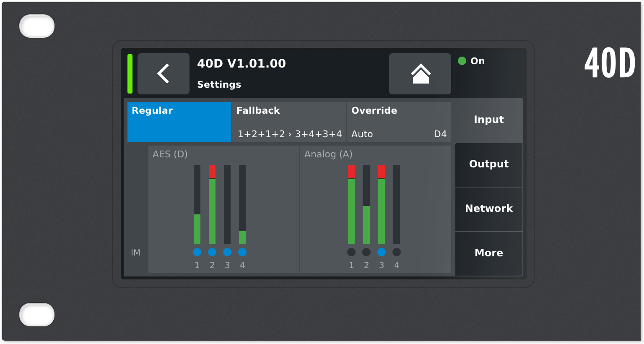Enable Analog input 2 monitoring dot
This screenshot has width=644, height=344.
click(366, 252)
